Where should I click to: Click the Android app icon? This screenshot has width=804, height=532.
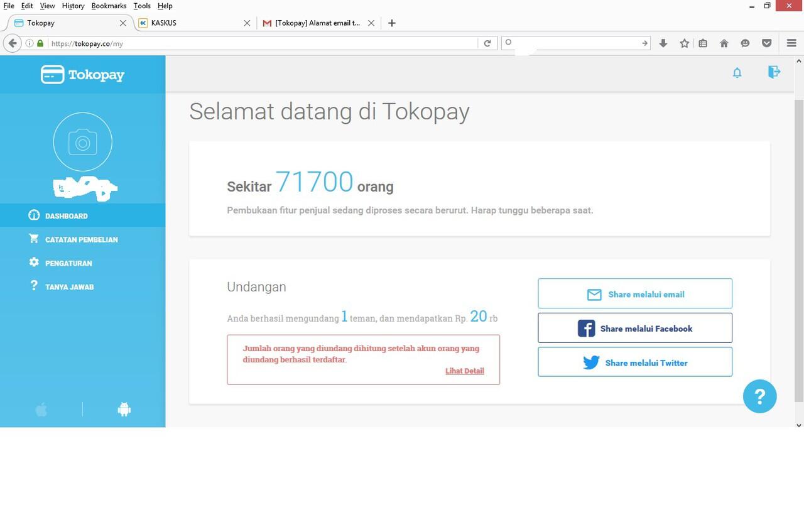[x=124, y=409]
